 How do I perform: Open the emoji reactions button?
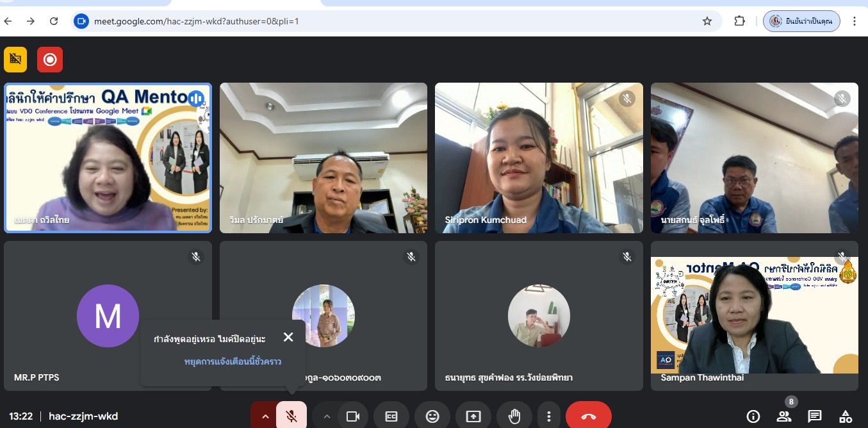(432, 416)
